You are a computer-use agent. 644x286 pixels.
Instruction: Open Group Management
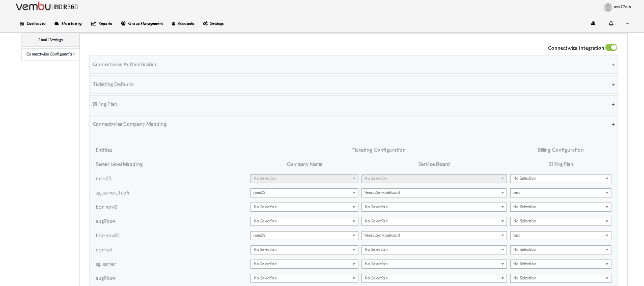(142, 23)
